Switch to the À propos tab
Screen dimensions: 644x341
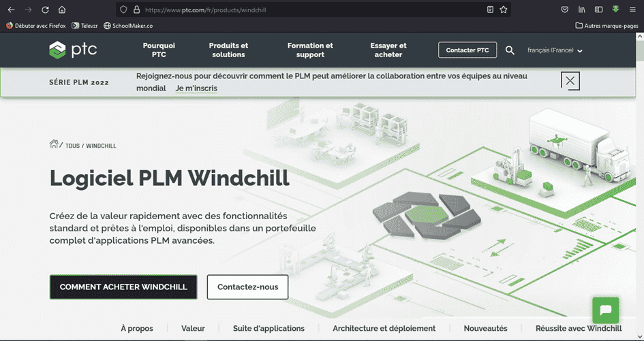(x=137, y=328)
